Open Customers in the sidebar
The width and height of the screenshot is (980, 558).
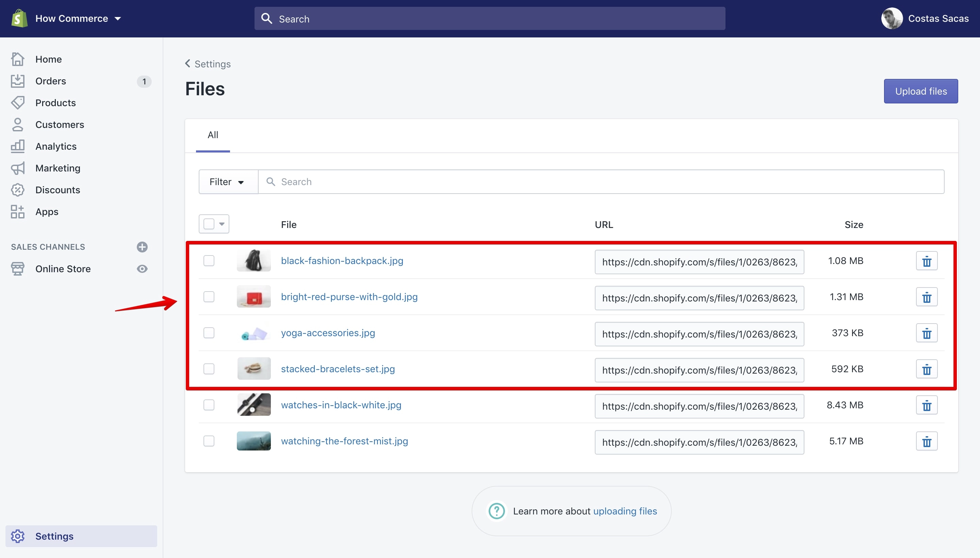click(x=60, y=125)
